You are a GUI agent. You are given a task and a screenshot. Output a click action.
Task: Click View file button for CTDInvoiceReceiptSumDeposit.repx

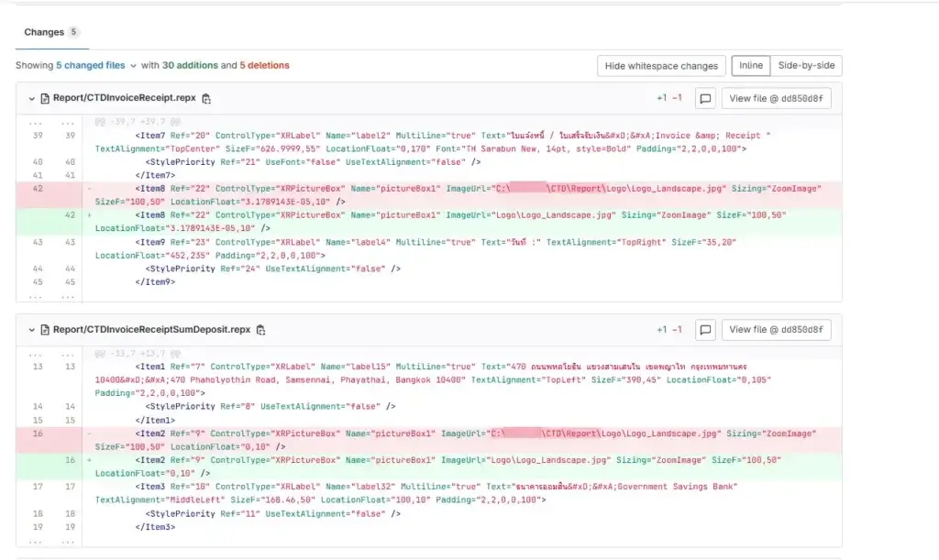(x=777, y=330)
